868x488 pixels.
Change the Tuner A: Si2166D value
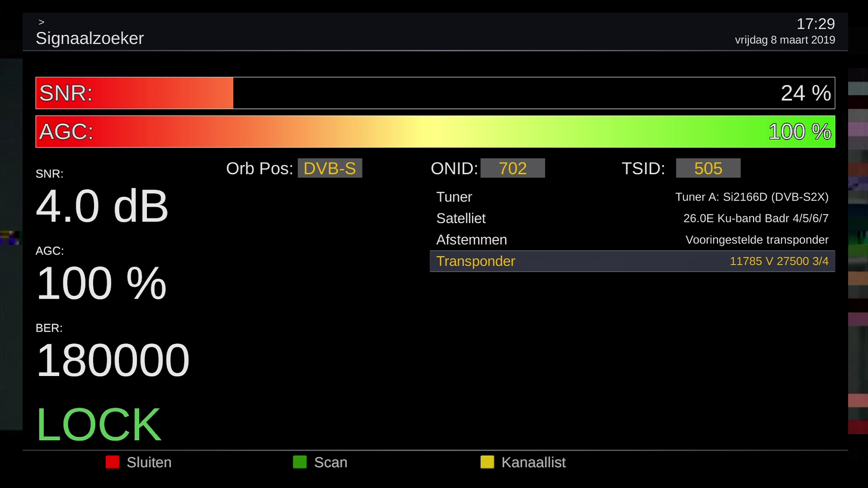tap(751, 197)
